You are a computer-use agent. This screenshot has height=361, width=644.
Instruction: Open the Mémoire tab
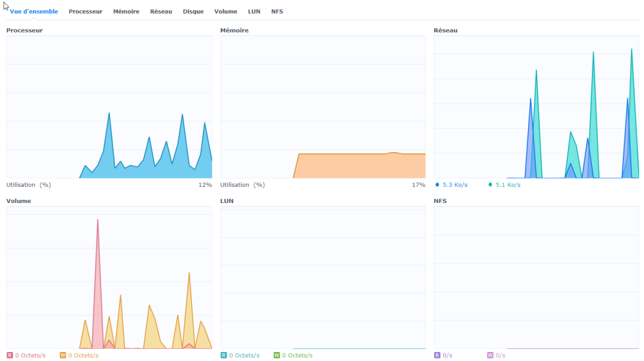[x=126, y=12]
